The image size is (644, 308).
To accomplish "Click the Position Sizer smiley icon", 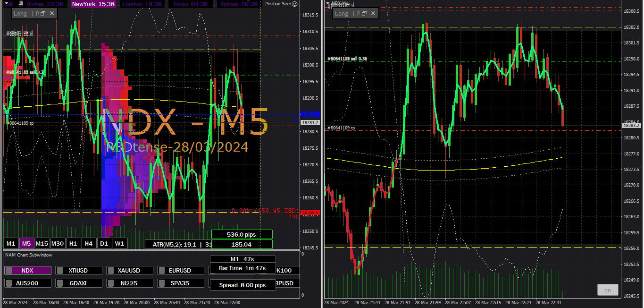I will 295,4.
